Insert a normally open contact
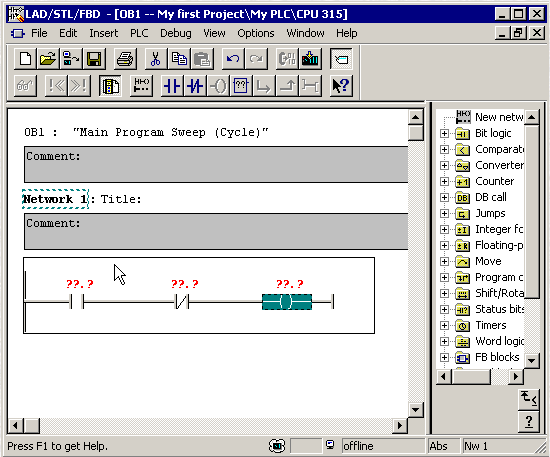550x457 pixels. point(172,86)
